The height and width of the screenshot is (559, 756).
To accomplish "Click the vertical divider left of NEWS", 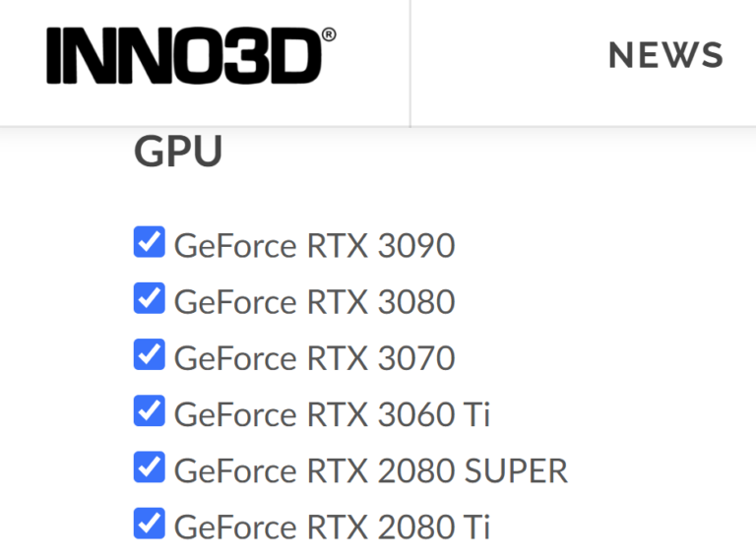I will [x=410, y=63].
